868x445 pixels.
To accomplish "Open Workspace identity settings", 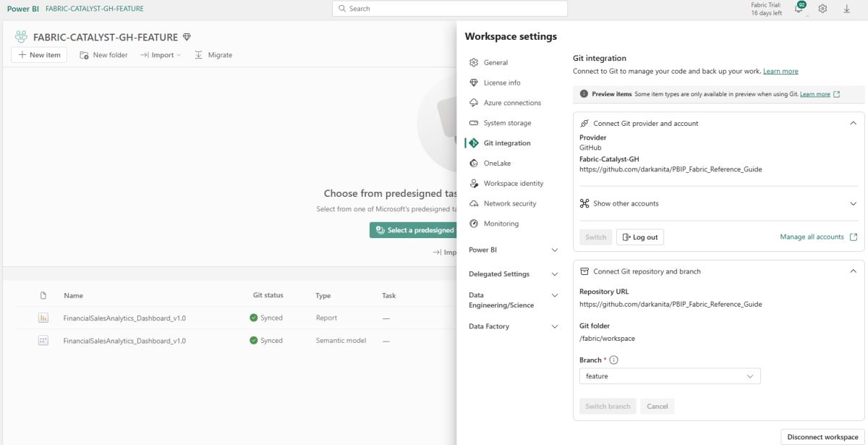I will point(512,184).
